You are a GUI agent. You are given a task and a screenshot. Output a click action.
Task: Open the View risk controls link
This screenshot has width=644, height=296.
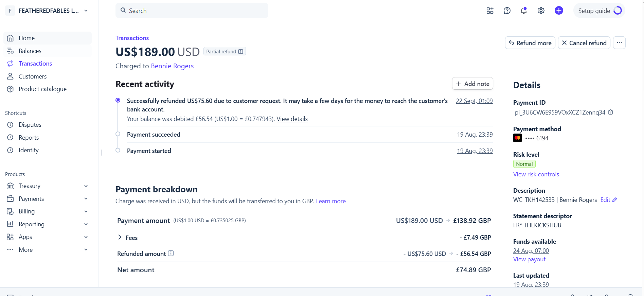click(536, 174)
